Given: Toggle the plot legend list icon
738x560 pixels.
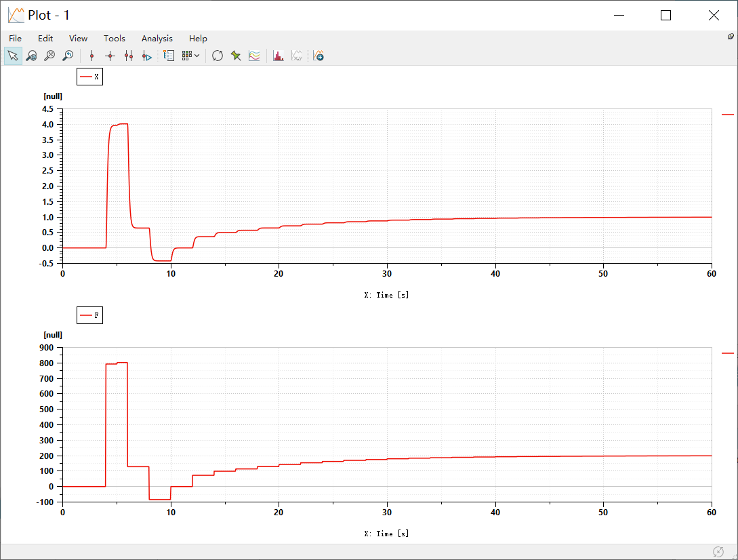Looking at the screenshot, I should [x=169, y=56].
